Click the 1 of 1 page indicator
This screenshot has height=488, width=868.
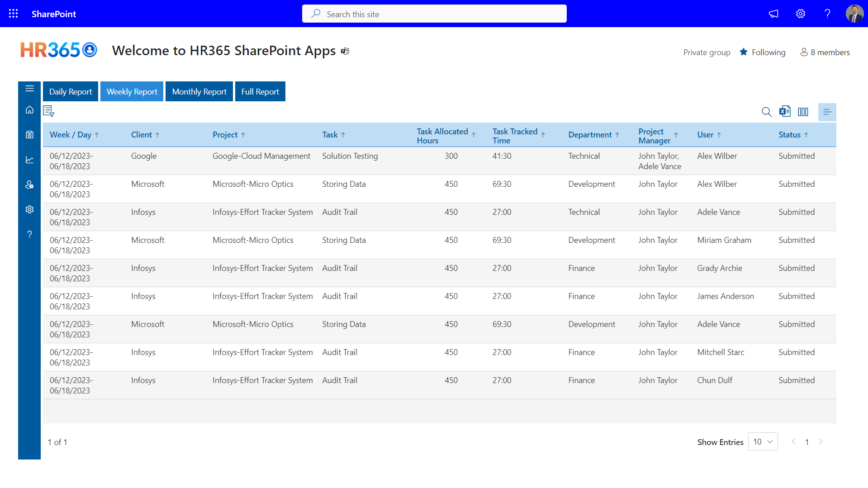click(x=57, y=442)
